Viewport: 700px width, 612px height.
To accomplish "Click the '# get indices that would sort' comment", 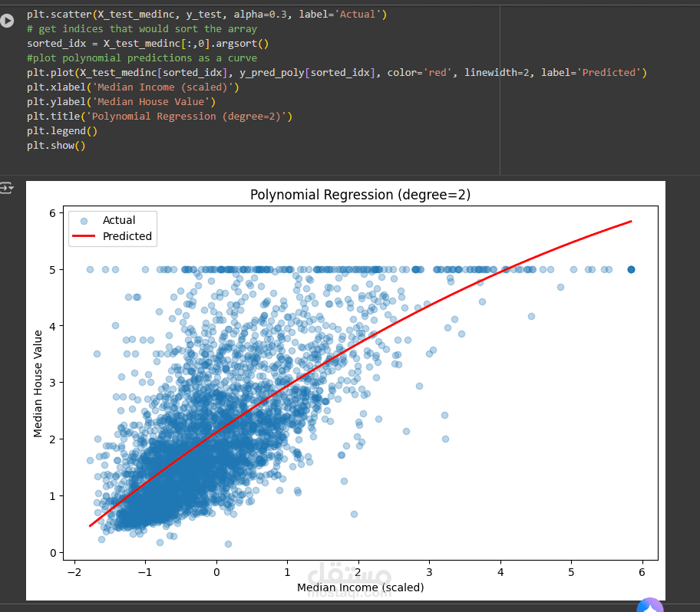I will 142,29.
